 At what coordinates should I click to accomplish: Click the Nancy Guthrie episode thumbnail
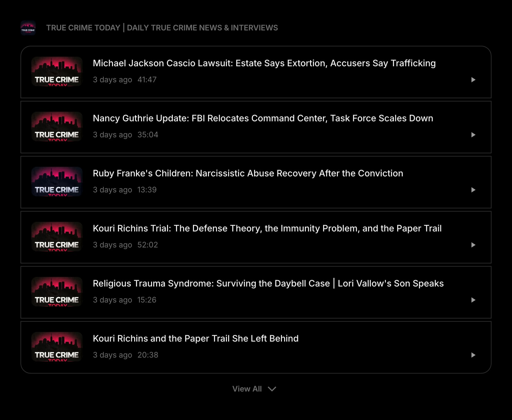(57, 127)
